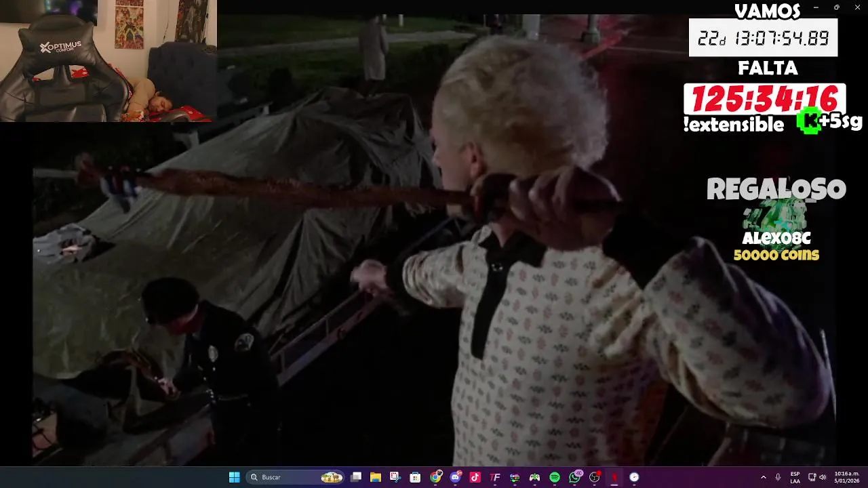Click the webcam overlay thumbnail
868x488 pixels.
pos(108,61)
